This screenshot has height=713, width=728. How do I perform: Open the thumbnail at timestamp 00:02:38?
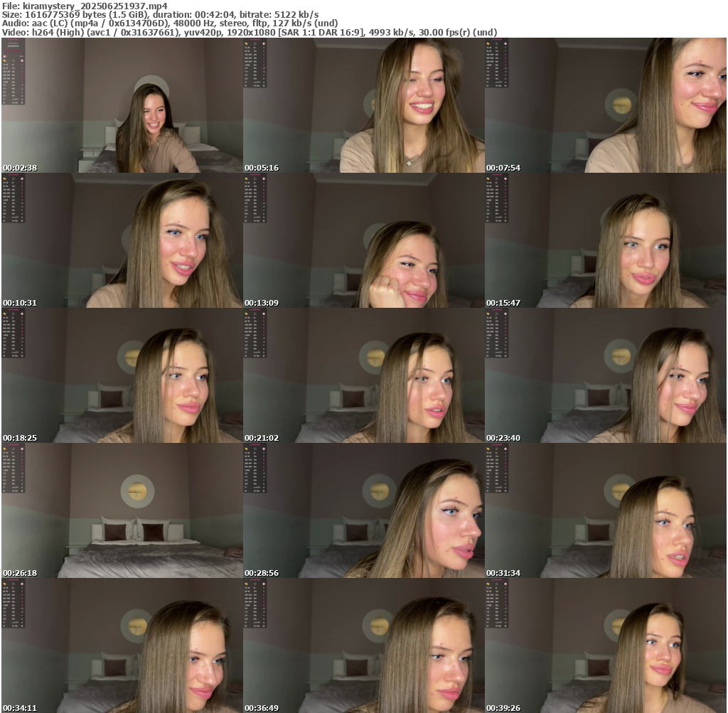coord(122,105)
